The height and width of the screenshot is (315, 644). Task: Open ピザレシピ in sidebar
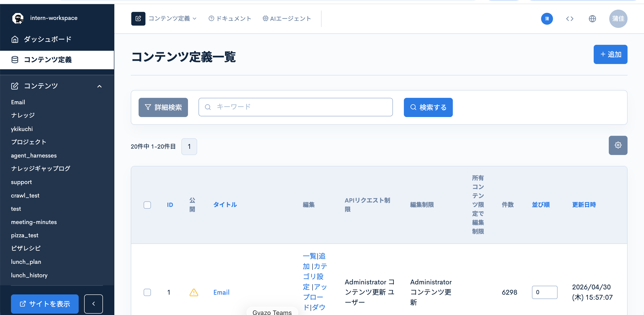26,248
